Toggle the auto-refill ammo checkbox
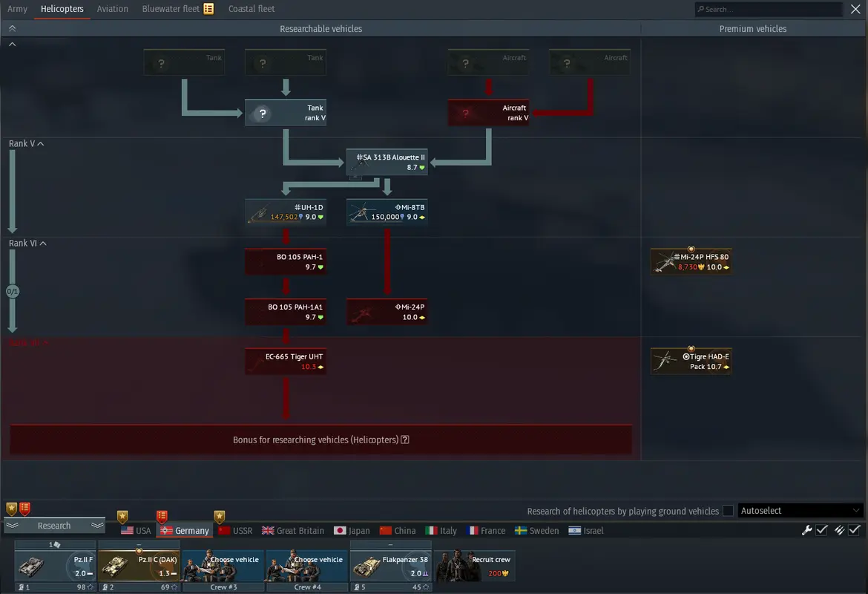This screenshot has height=594, width=868. [854, 530]
